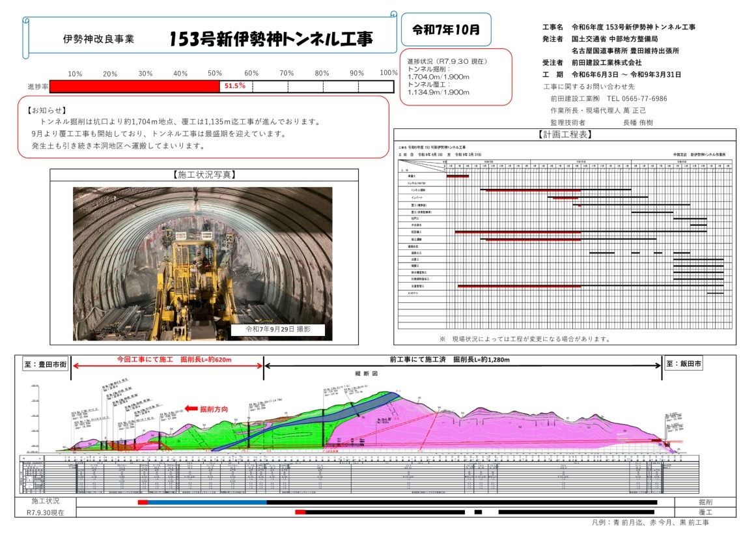The width and height of the screenshot is (756, 536).
Task: Click the blue 掘削 progress line at bottom
Action: (x=208, y=501)
